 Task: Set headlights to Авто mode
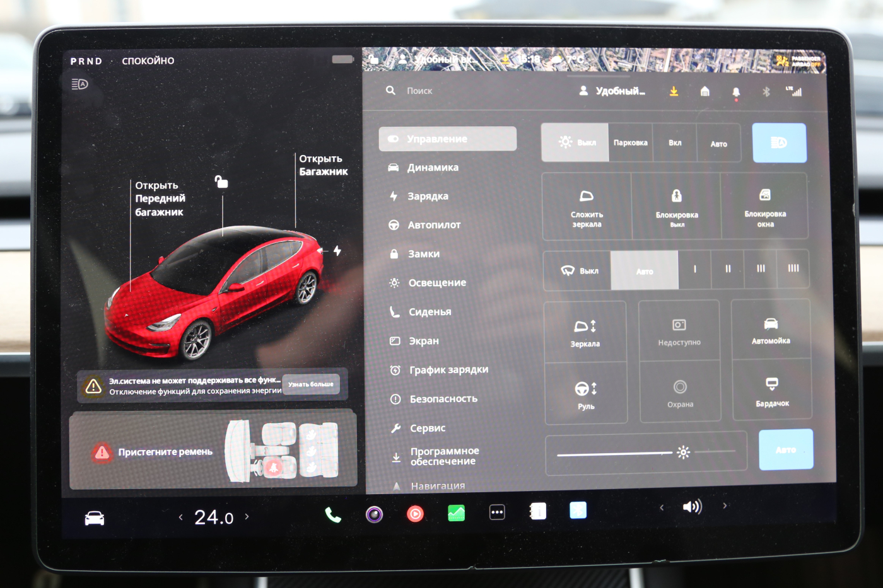[718, 142]
